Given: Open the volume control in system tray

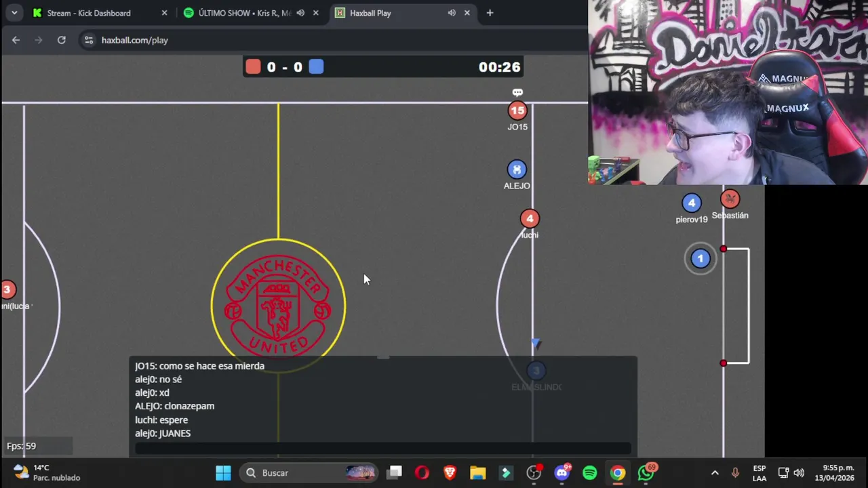Looking at the screenshot, I should coord(799,472).
